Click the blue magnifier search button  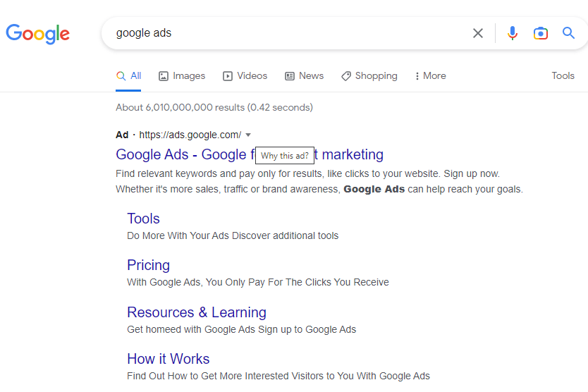568,33
